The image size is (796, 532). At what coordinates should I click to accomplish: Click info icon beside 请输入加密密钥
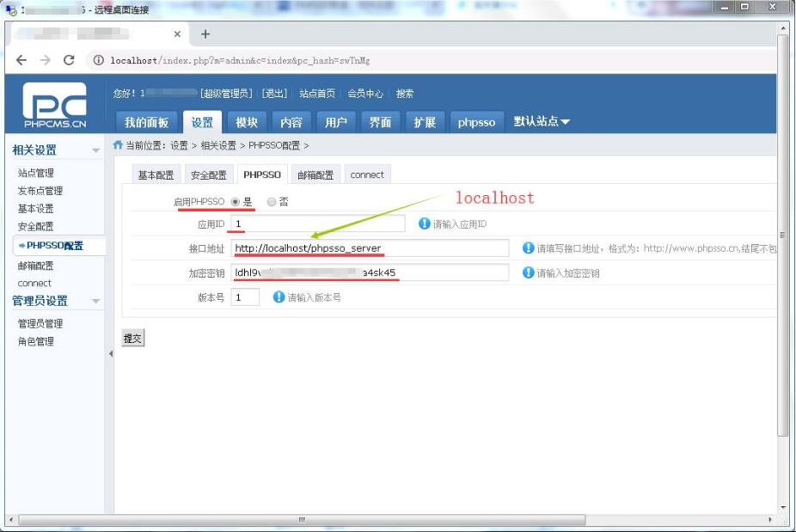point(528,272)
